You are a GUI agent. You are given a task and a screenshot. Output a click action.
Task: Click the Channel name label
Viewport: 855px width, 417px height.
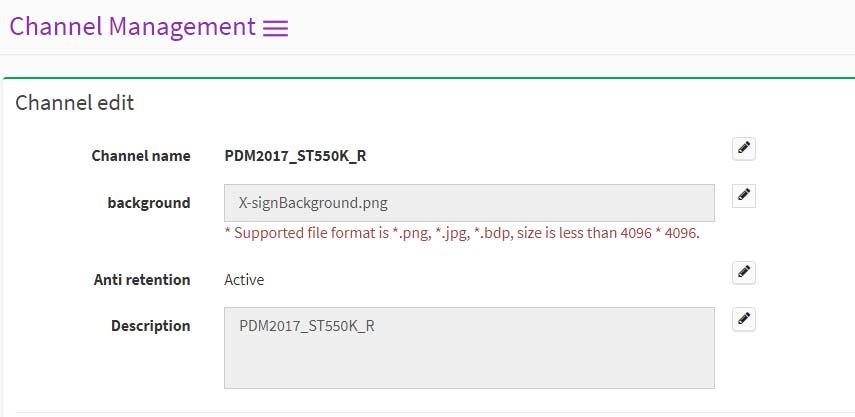141,156
